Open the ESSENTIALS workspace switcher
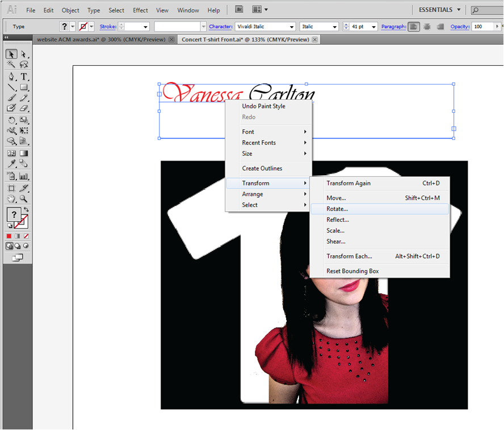This screenshot has height=430, width=504. coord(439,10)
